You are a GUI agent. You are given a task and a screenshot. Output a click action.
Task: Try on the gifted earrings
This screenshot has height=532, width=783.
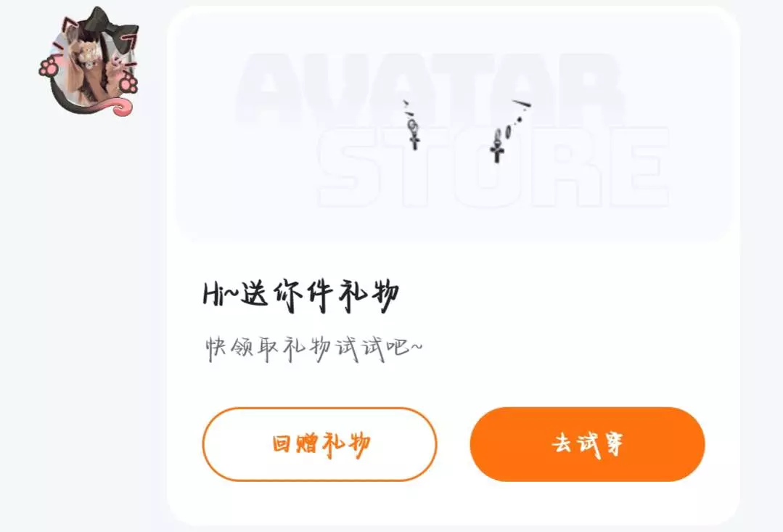click(587, 444)
